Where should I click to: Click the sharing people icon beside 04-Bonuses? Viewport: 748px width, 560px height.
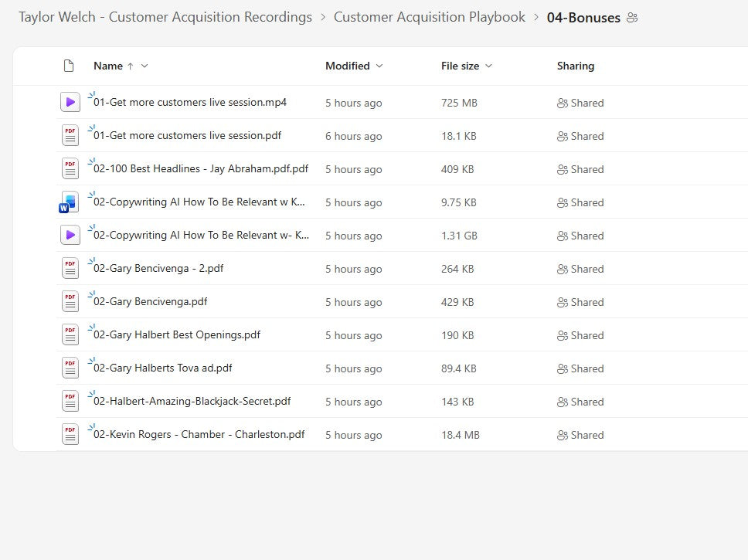pyautogui.click(x=632, y=17)
